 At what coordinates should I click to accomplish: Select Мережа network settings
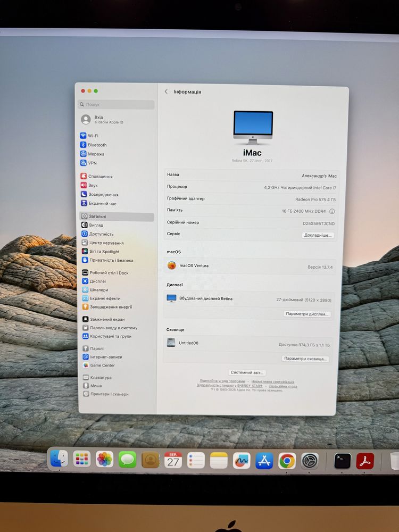click(x=92, y=154)
